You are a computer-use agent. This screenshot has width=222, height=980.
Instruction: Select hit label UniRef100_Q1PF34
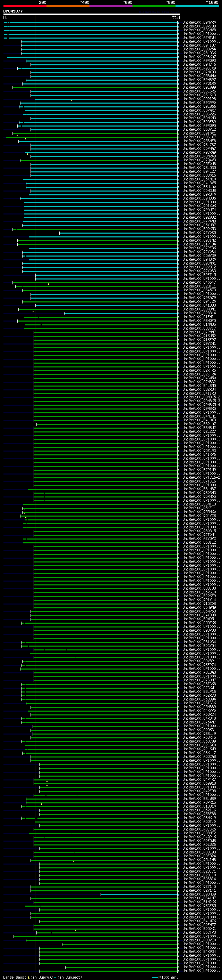[x=199, y=244]
